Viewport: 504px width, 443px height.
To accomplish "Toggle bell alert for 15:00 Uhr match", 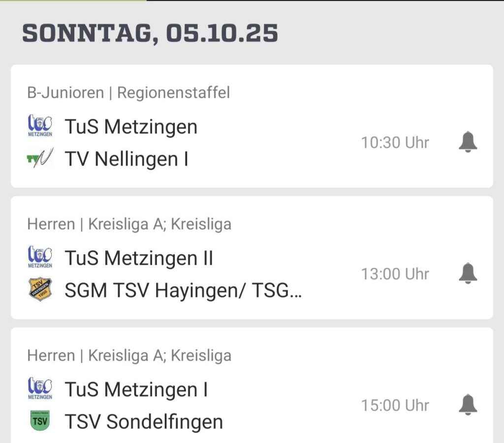I will click(x=468, y=405).
